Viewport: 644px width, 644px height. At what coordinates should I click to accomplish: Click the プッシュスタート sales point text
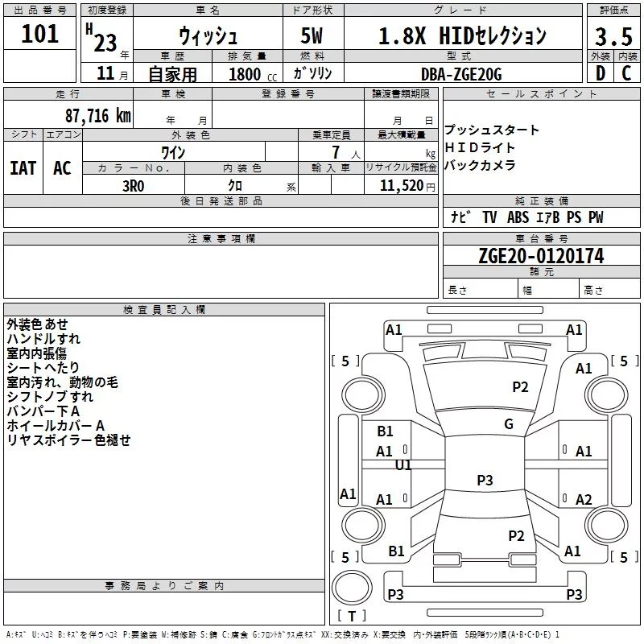(492, 130)
